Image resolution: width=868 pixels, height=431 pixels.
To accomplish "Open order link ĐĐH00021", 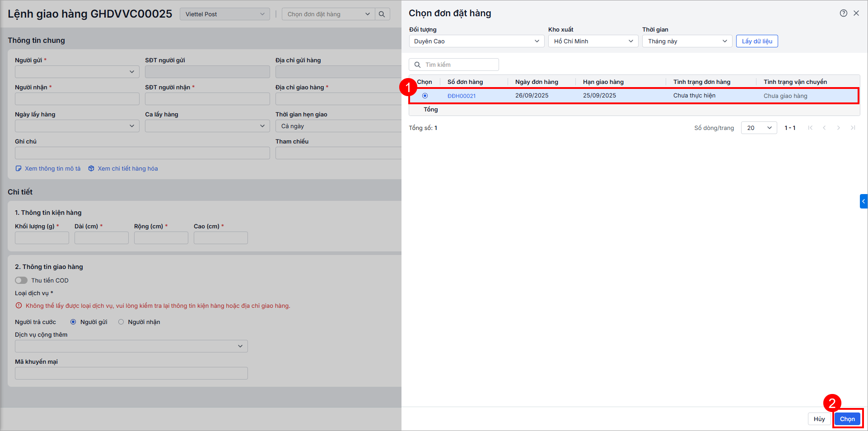I will (x=462, y=96).
